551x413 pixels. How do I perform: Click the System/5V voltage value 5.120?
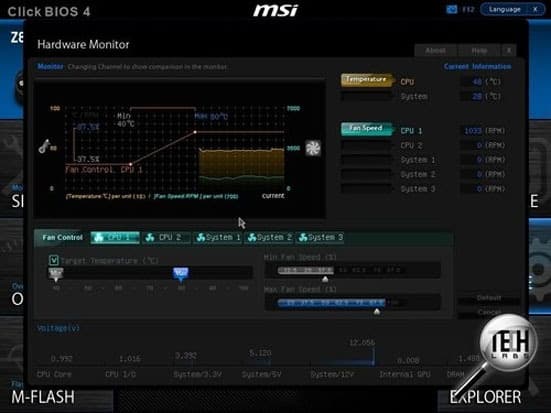click(260, 353)
